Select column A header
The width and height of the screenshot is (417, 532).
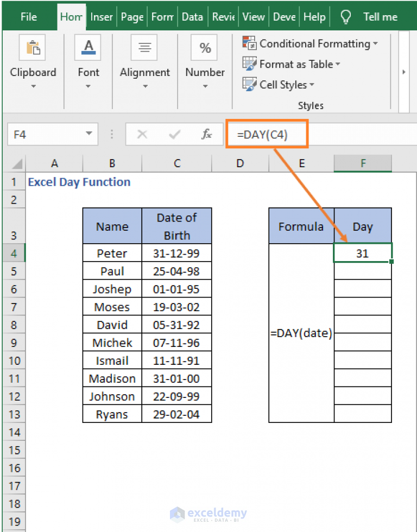(x=54, y=163)
